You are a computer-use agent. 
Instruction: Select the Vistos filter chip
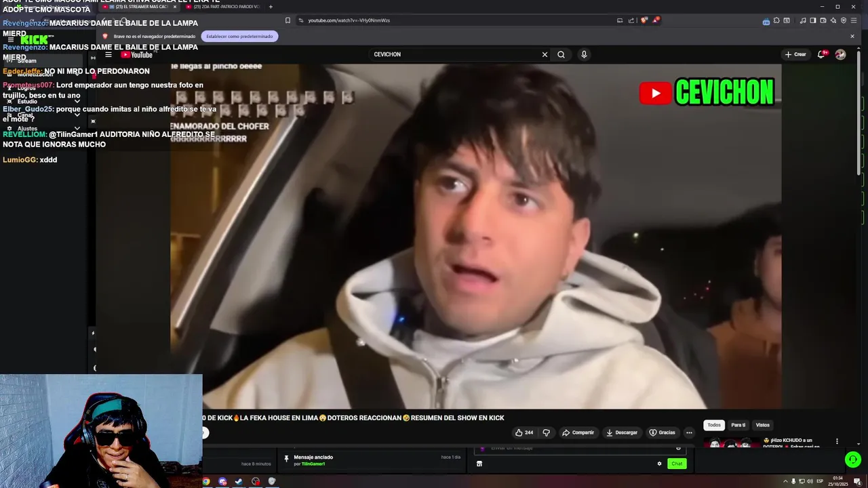point(763,425)
